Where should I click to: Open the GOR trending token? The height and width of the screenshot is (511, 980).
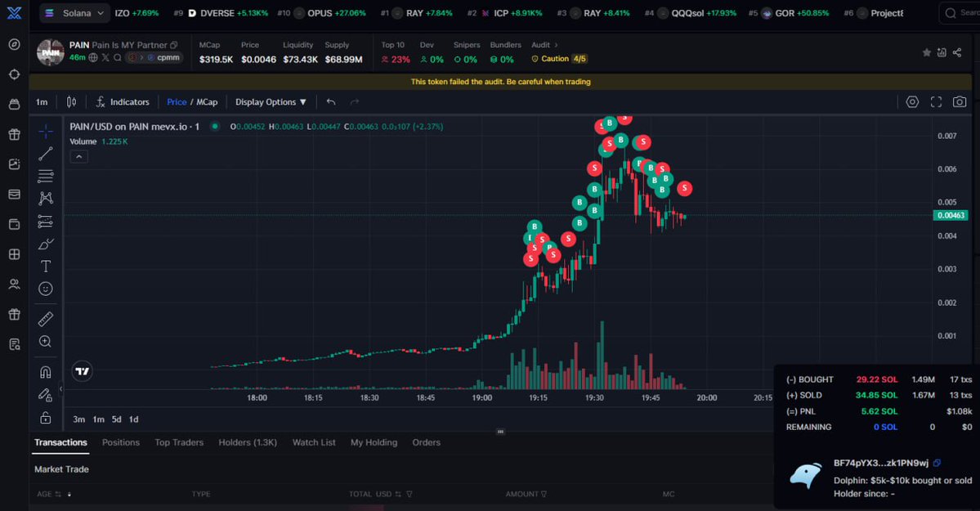click(x=789, y=13)
